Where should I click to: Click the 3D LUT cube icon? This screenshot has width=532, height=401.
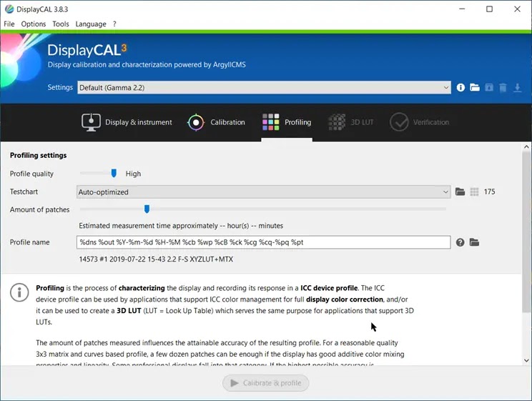click(x=337, y=122)
